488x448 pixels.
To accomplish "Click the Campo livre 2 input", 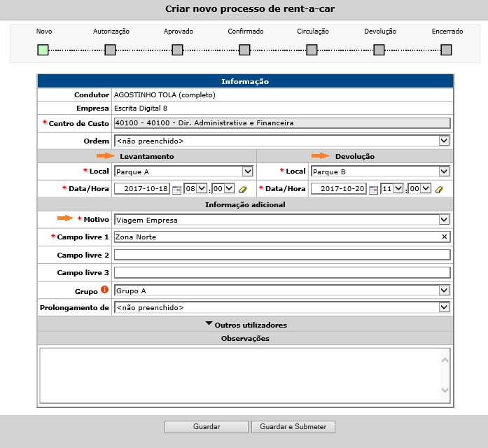I will 282,255.
